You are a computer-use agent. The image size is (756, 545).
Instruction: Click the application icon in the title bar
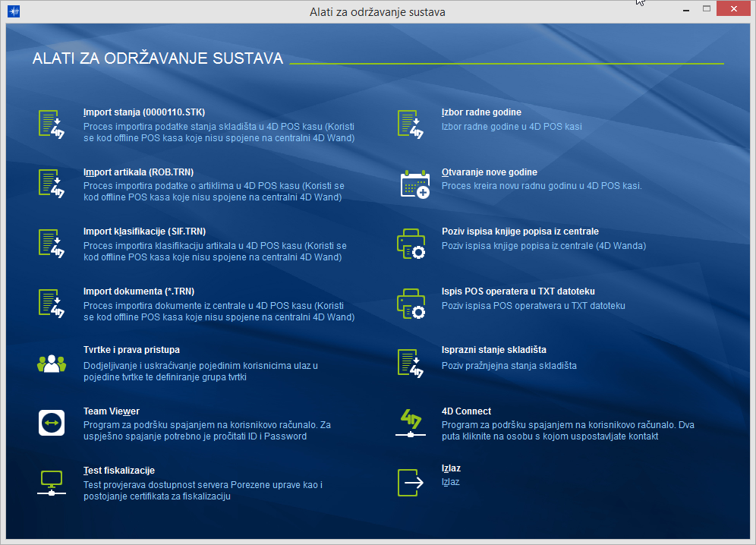[x=14, y=11]
